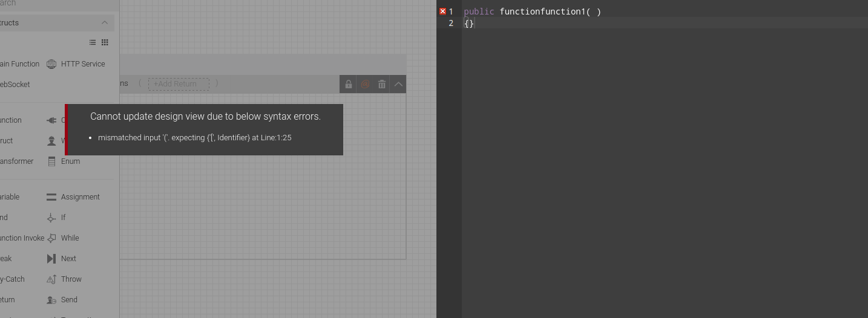
Task: Select the Try-Catch statement label
Action: click(x=13, y=279)
